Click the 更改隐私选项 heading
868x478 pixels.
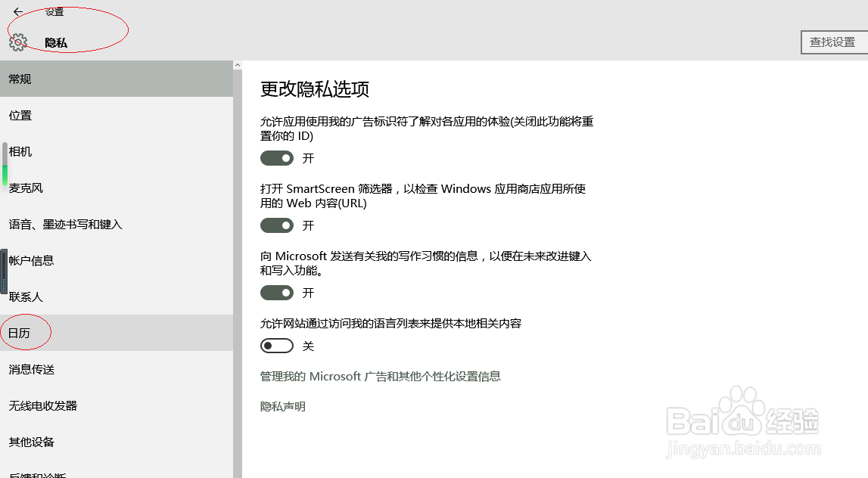314,89
